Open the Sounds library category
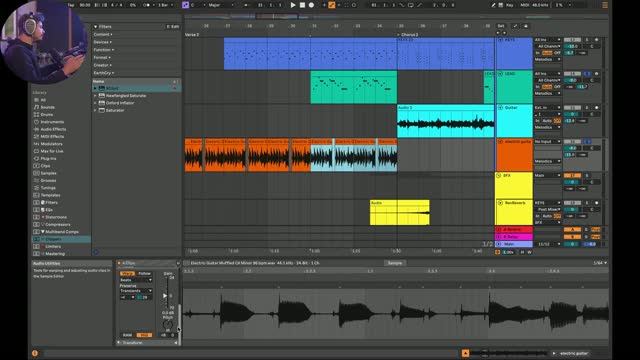The image size is (640, 360). pyautogui.click(x=47, y=107)
